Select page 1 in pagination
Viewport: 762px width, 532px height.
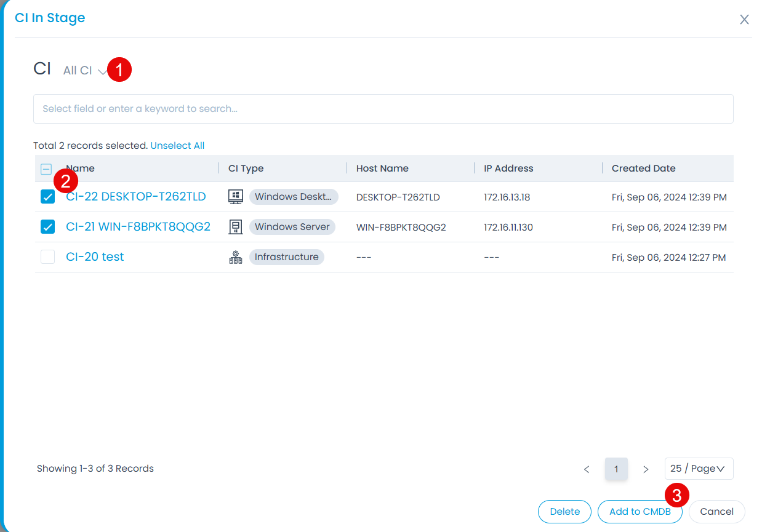pyautogui.click(x=616, y=469)
